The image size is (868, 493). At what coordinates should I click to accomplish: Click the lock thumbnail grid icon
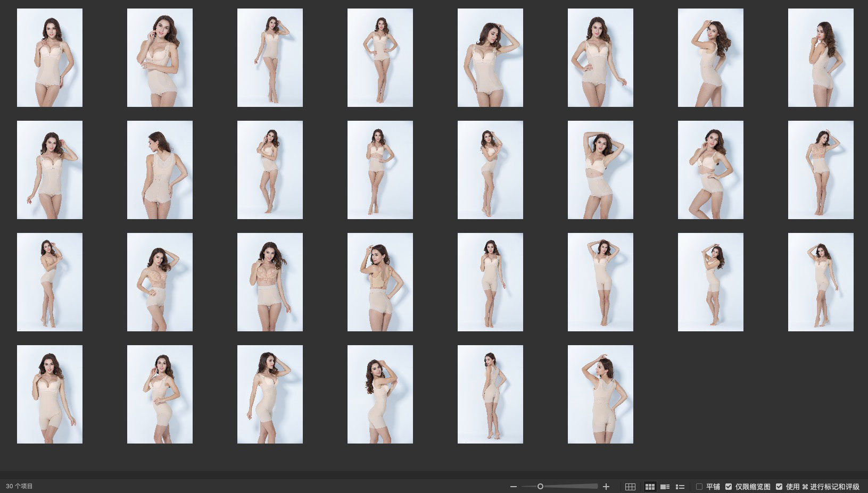tap(630, 487)
